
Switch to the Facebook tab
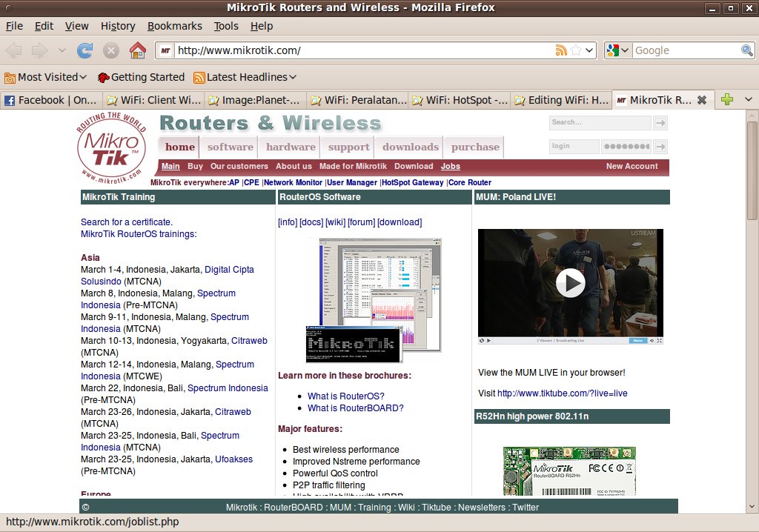[x=50, y=100]
